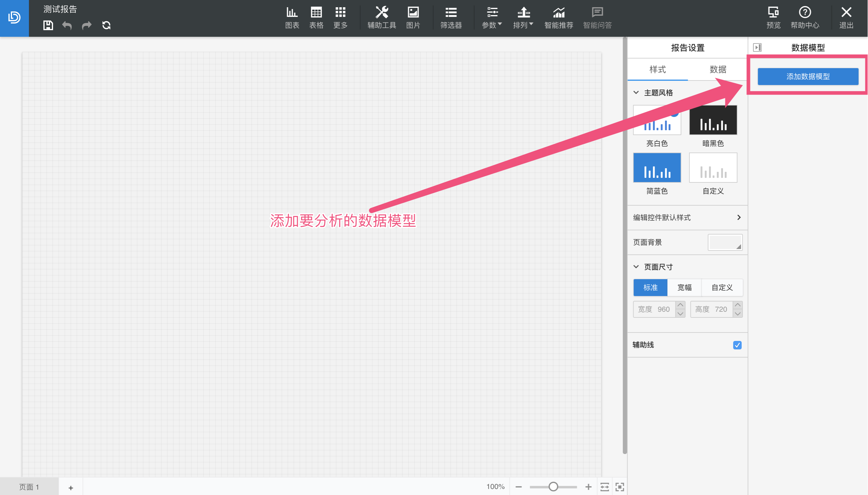Click the app logo icon

click(14, 18)
